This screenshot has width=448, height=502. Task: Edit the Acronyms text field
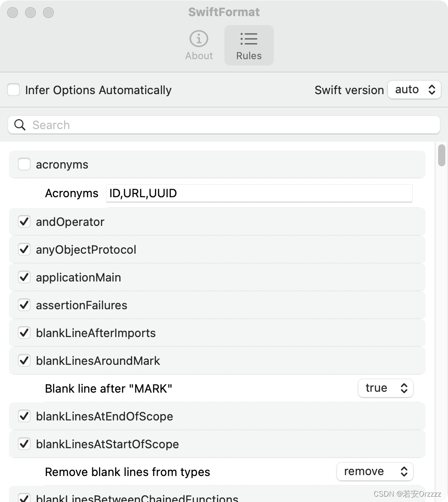tap(259, 193)
